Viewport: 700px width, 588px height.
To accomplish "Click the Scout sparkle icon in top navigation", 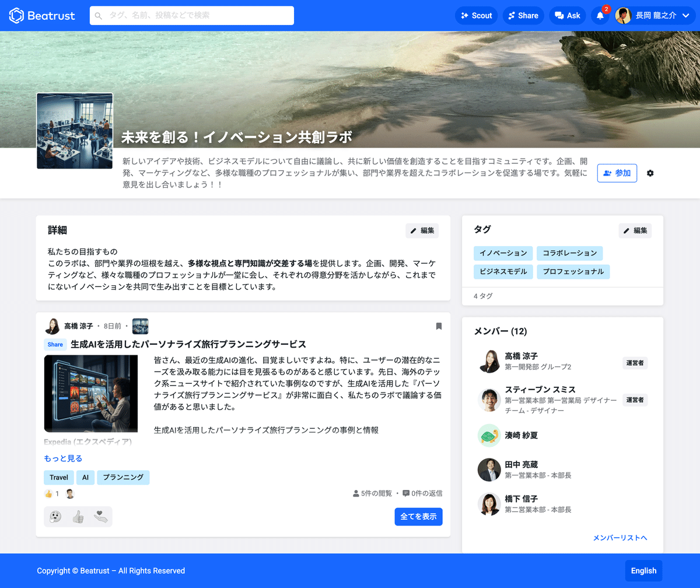I will [x=465, y=16].
